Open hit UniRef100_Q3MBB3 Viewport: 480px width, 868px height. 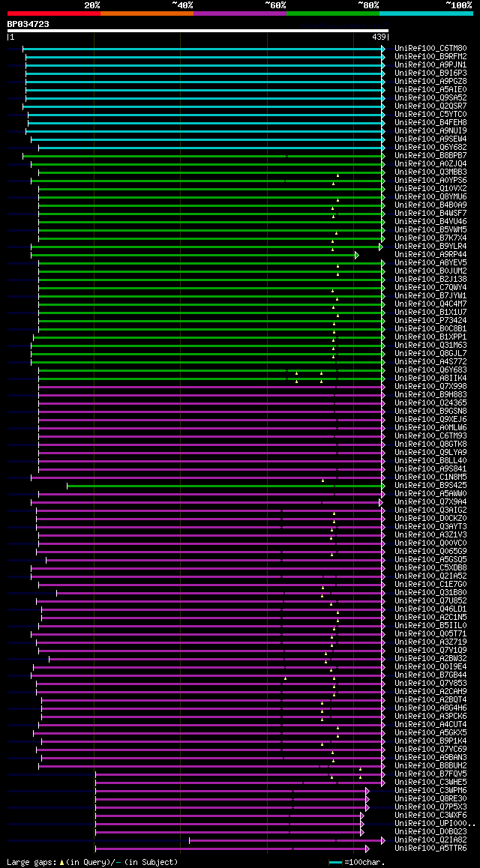[x=430, y=172]
